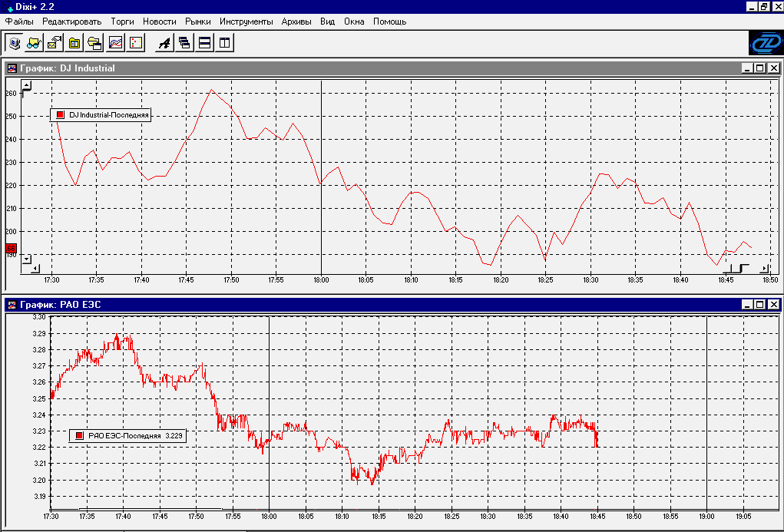This screenshot has width=784, height=532.
Task: Click the 3.20 price label on РАО ЕЭС axis
Action: coord(39,480)
